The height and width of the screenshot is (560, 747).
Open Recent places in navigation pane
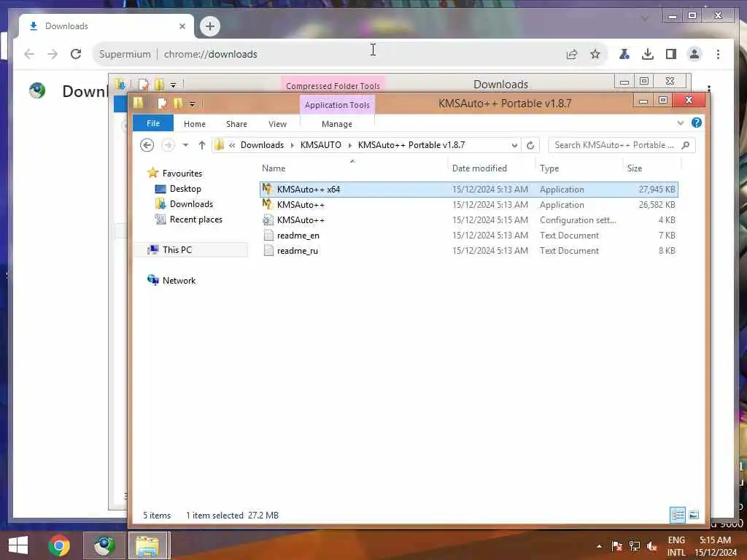click(196, 219)
